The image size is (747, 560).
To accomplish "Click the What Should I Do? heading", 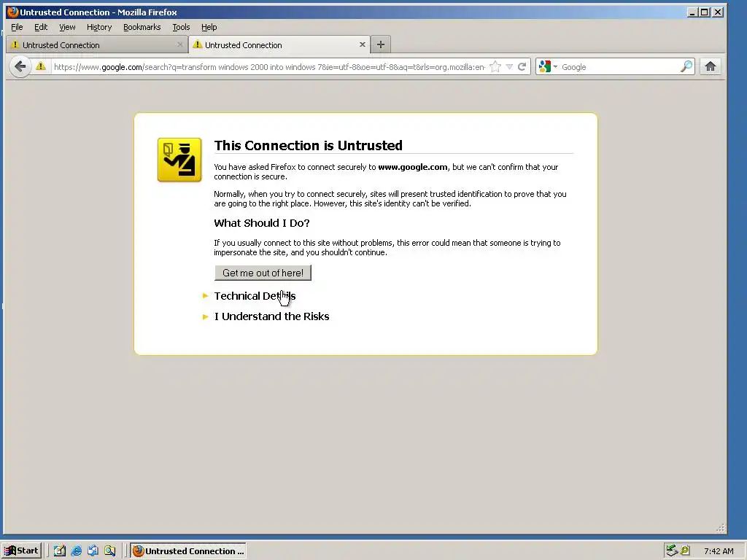I will tap(262, 223).
